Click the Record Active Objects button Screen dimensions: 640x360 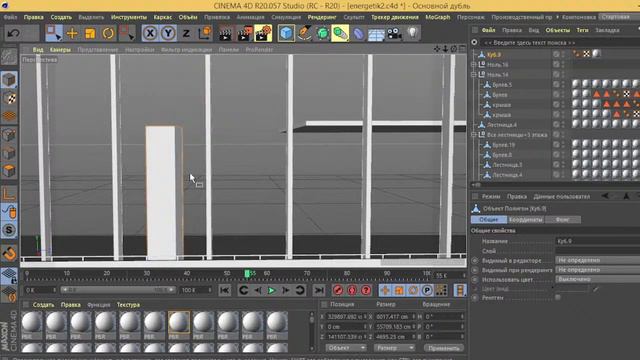tap(338, 290)
